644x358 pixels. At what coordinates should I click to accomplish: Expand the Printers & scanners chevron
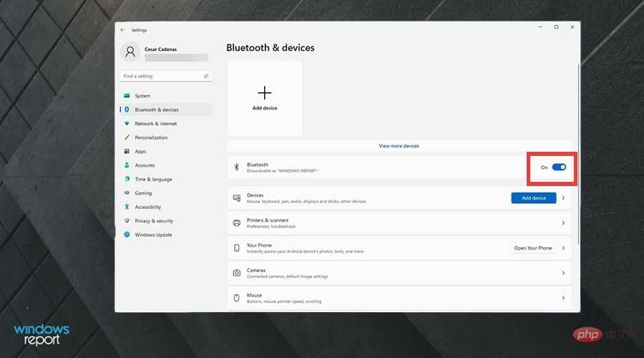[564, 223]
